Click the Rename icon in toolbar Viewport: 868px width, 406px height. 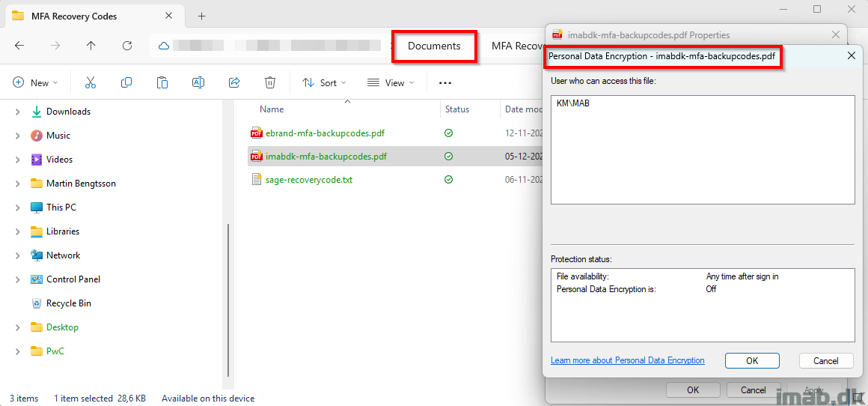tap(198, 82)
